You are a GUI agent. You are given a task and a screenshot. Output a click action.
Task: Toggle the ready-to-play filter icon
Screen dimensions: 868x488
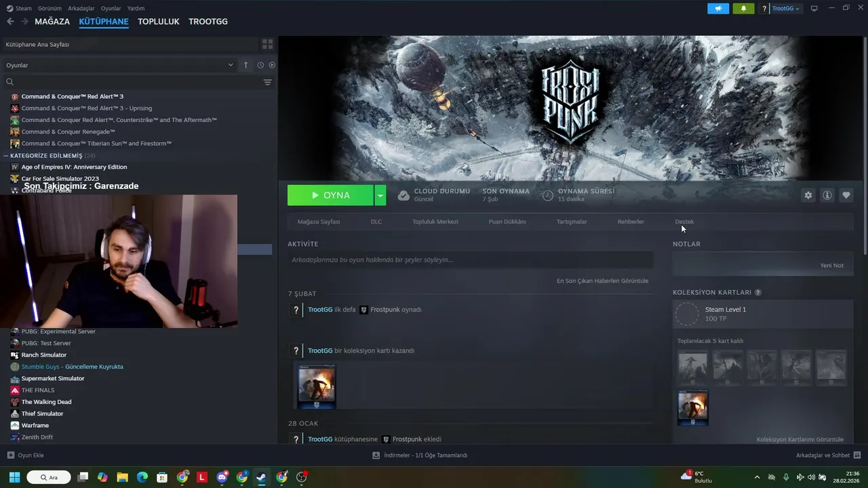[272, 65]
